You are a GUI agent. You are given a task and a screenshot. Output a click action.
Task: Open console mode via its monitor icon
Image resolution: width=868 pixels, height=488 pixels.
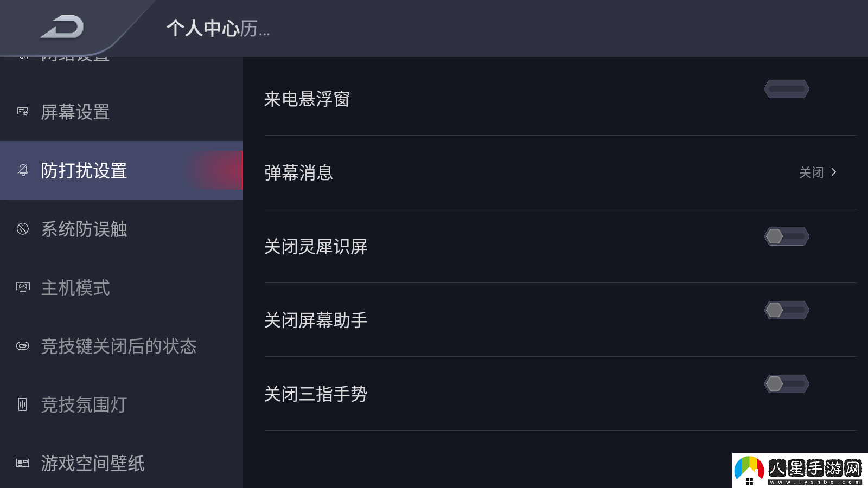[22, 288]
